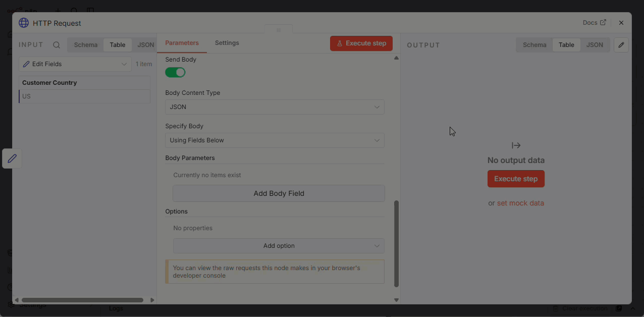Viewport: 644px width, 317px height.
Task: Click the HTTP Request globe icon
Action: (x=24, y=23)
